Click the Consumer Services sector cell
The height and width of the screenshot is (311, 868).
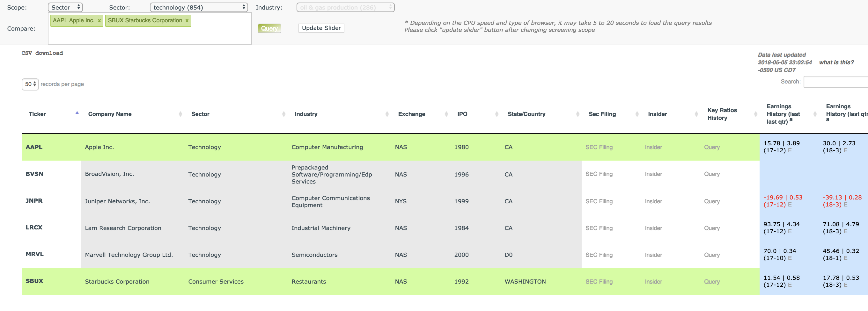tap(216, 282)
